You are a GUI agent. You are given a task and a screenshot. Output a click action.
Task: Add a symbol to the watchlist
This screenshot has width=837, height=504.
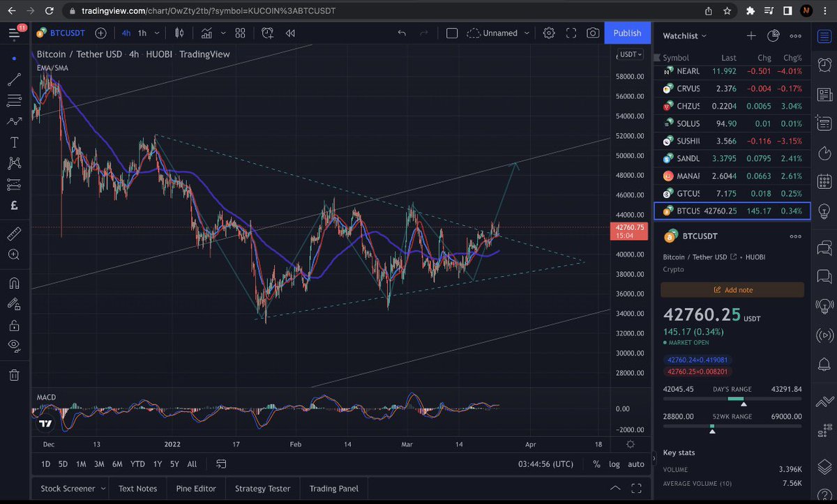pyautogui.click(x=751, y=36)
